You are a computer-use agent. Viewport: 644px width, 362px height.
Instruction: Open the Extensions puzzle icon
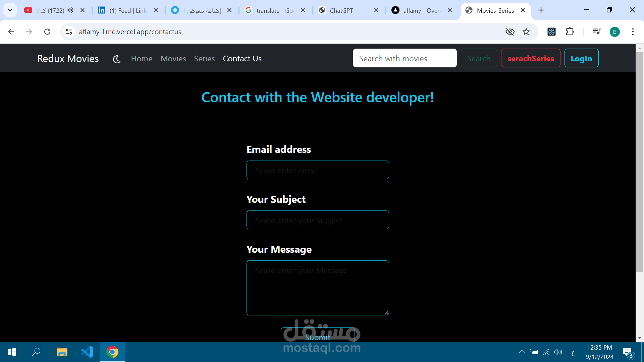coord(570,32)
